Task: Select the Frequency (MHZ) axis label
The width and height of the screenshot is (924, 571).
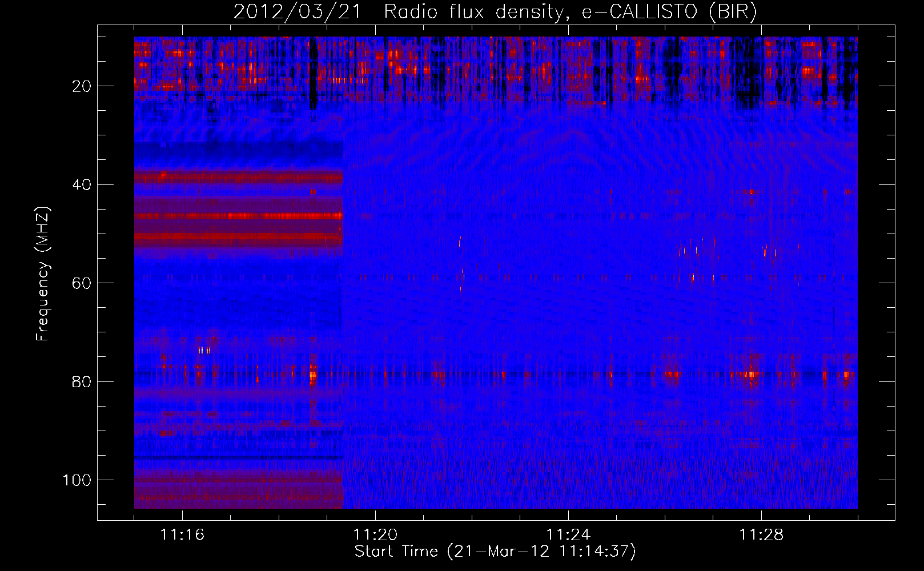Action: pos(43,274)
